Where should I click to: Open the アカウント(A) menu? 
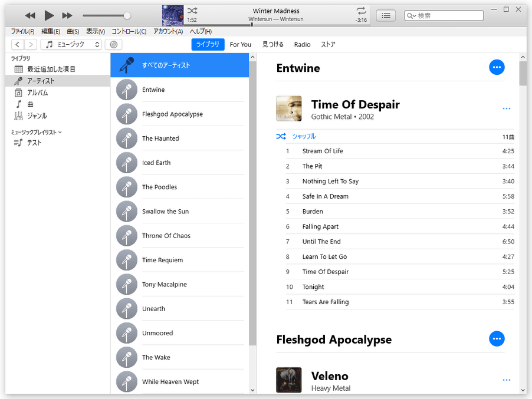(x=168, y=31)
